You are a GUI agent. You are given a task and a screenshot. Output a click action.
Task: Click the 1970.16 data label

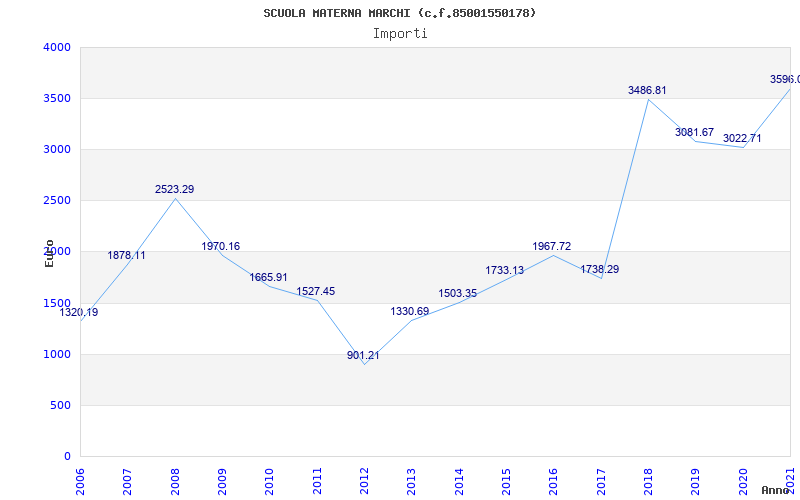(220, 246)
